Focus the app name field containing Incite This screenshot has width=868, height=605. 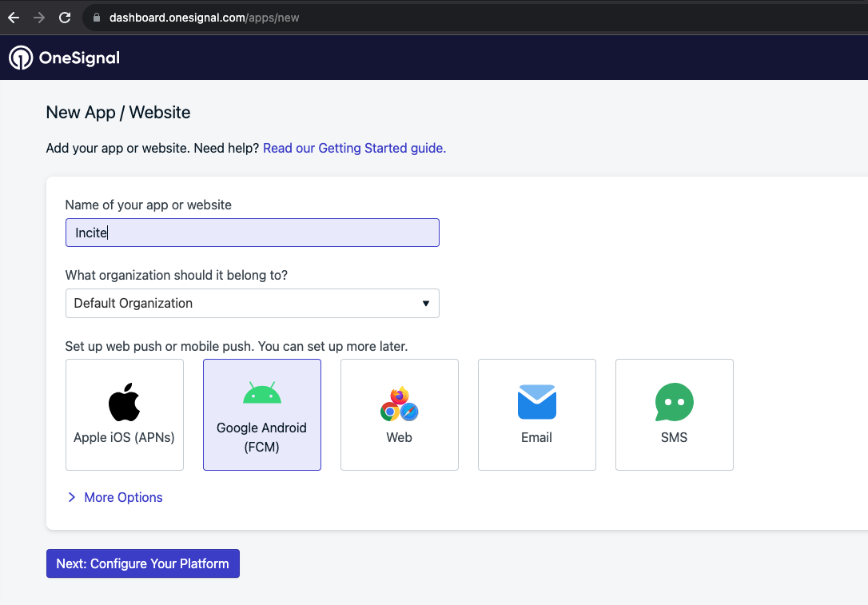pos(252,233)
